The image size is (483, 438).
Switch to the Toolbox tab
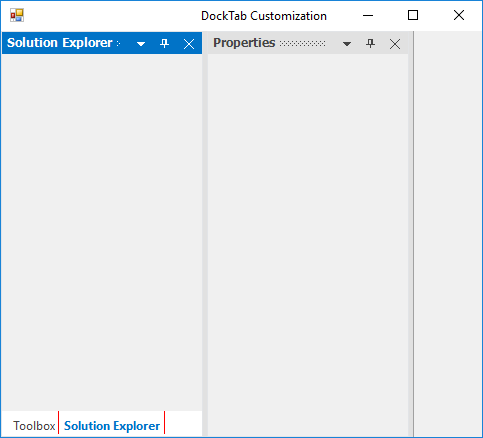pyautogui.click(x=34, y=426)
